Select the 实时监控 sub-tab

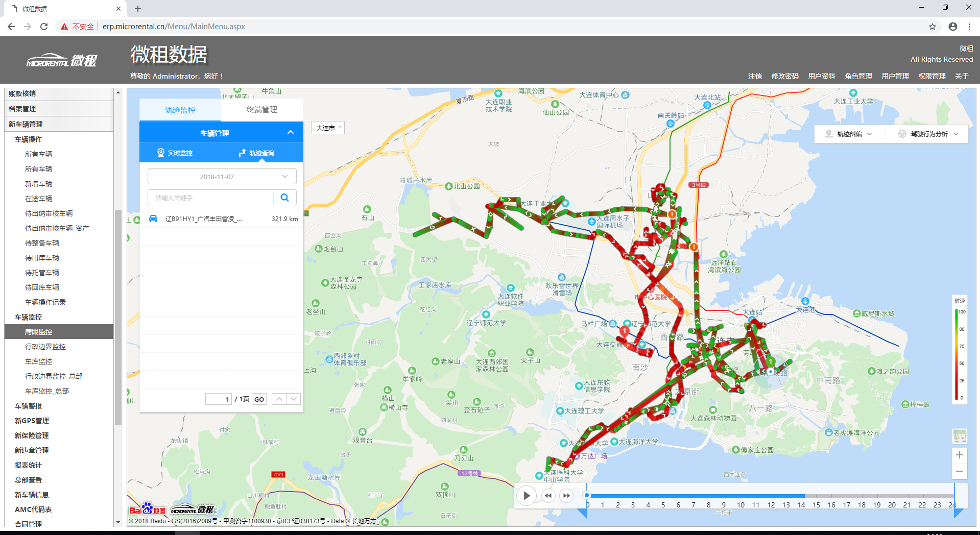[175, 153]
